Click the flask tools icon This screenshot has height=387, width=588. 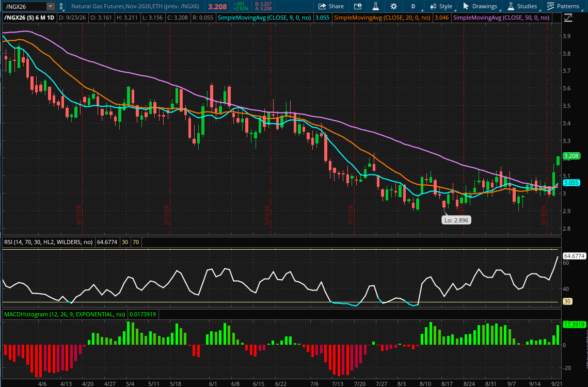pyautogui.click(x=375, y=6)
